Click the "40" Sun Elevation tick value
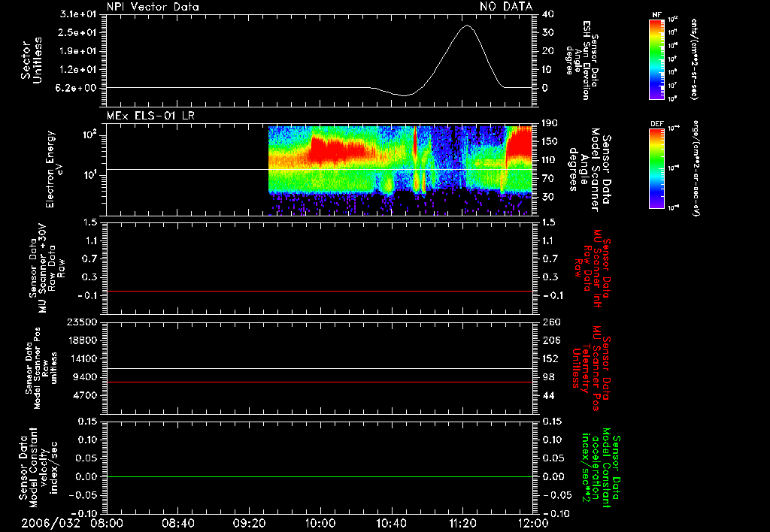This screenshot has width=770, height=532. (x=547, y=14)
